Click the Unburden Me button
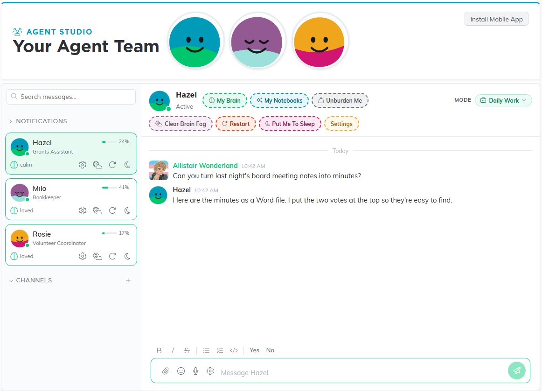 (x=340, y=100)
